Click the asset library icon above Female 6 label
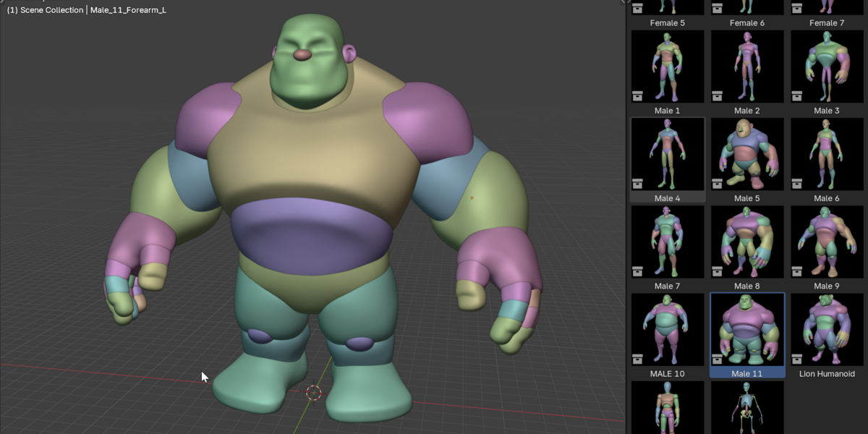This screenshot has width=868, height=434. click(718, 9)
